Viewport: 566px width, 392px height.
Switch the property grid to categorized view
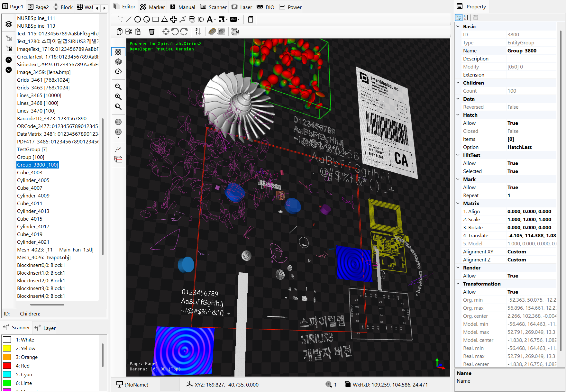(459, 18)
